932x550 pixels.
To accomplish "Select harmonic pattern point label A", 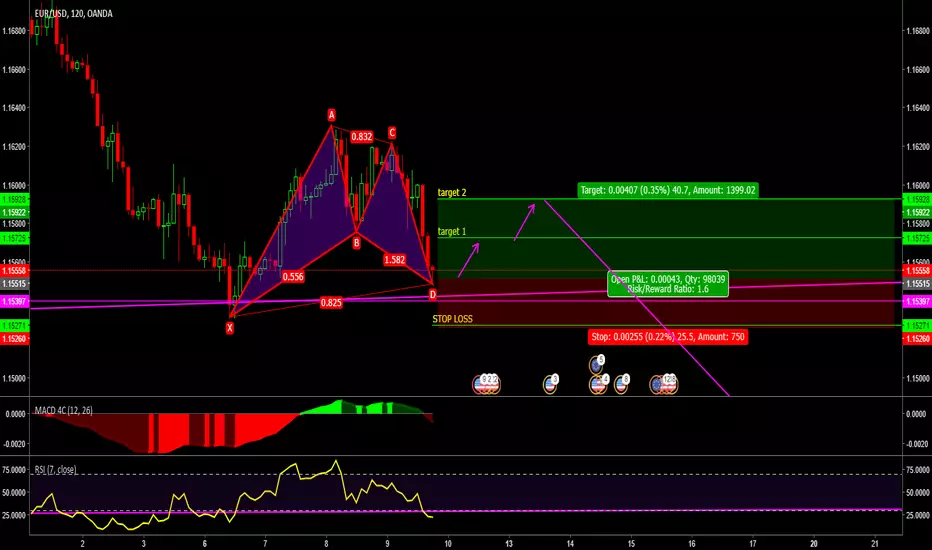I will pyautogui.click(x=332, y=115).
